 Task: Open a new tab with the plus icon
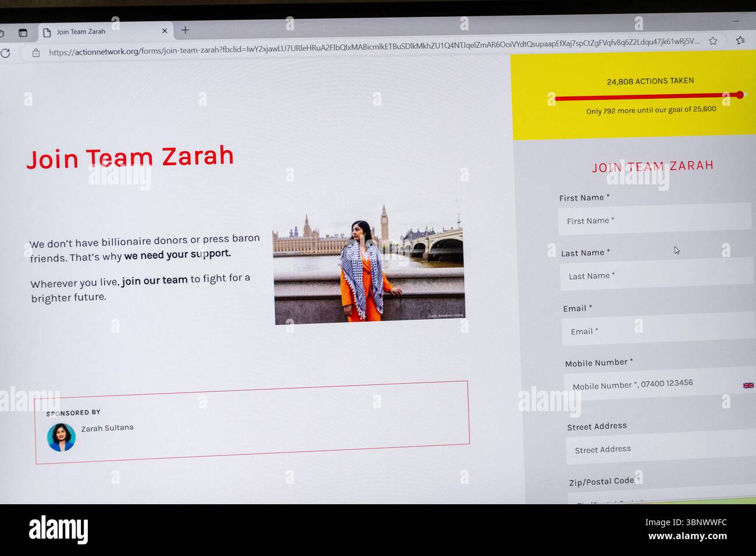185,30
